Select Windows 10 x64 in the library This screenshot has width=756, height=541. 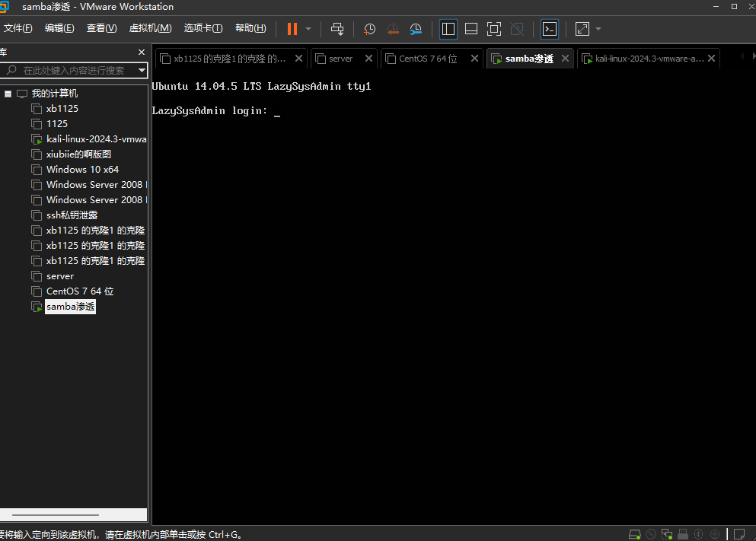point(82,170)
